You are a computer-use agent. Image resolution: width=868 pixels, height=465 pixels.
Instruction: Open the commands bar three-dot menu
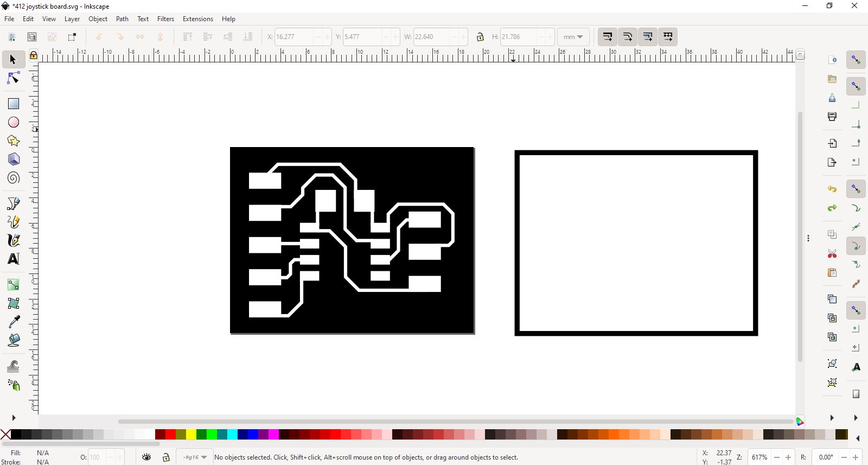[808, 238]
